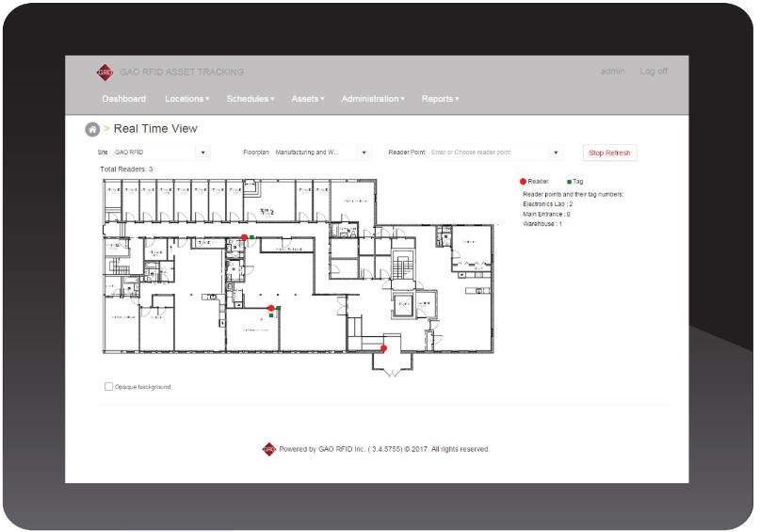760x532 pixels.
Task: Open the Locations menu
Action: 186,99
